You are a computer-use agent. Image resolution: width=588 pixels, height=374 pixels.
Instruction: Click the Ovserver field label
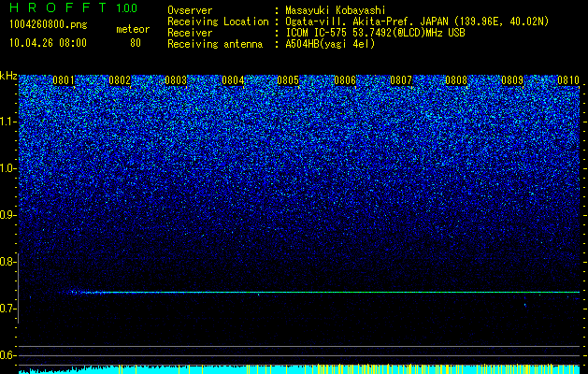tap(190, 10)
